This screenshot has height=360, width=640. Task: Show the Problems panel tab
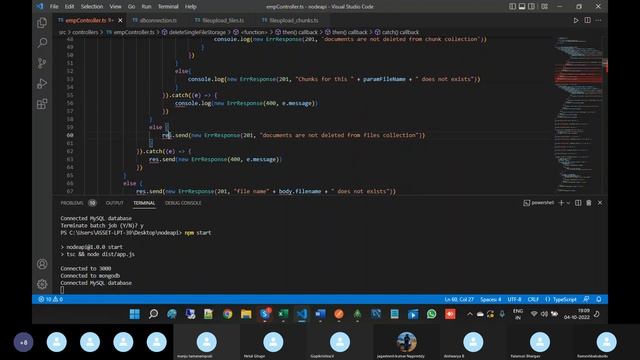[72, 203]
